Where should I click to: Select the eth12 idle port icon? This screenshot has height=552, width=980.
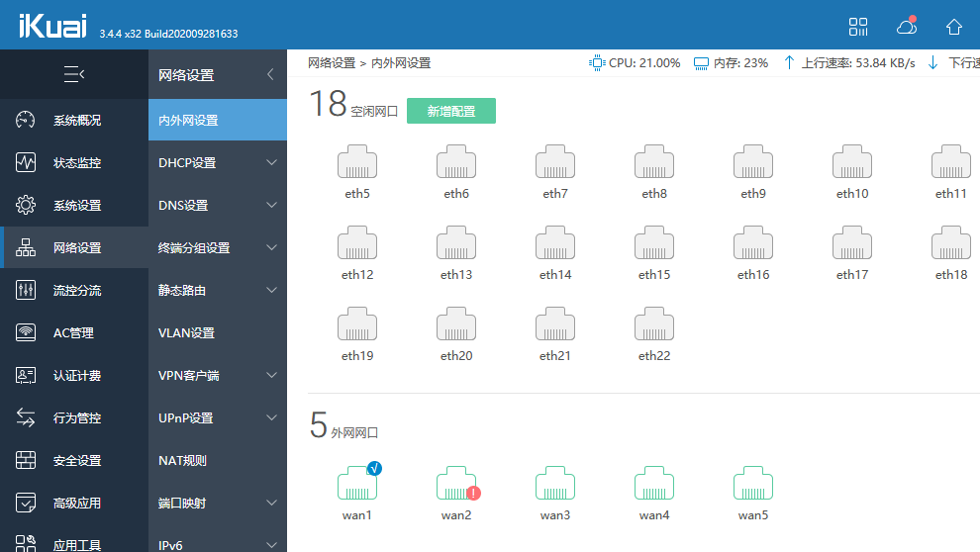pyautogui.click(x=357, y=243)
